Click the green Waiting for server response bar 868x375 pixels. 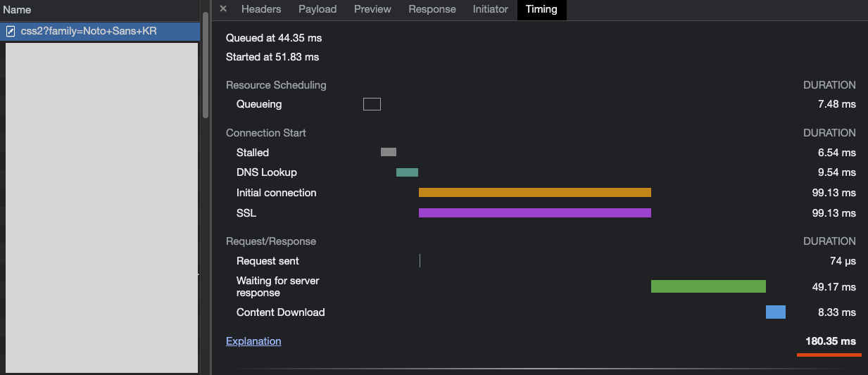pyautogui.click(x=708, y=286)
